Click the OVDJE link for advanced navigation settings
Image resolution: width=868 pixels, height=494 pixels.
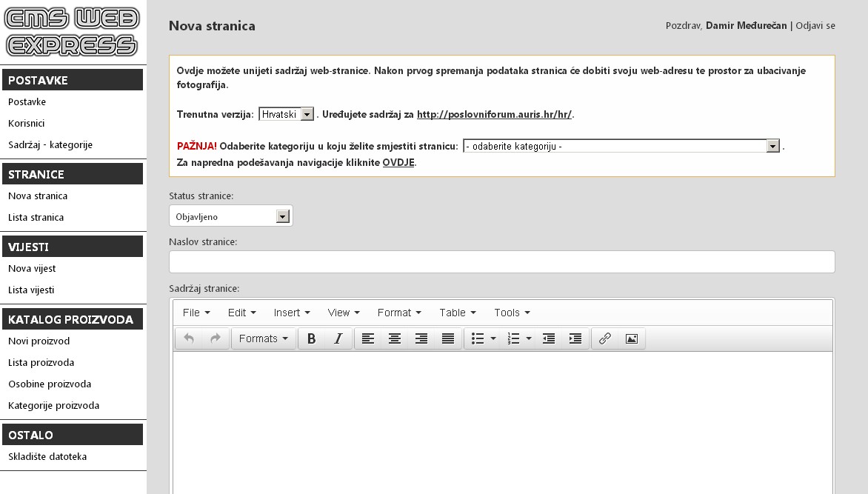pyautogui.click(x=399, y=162)
